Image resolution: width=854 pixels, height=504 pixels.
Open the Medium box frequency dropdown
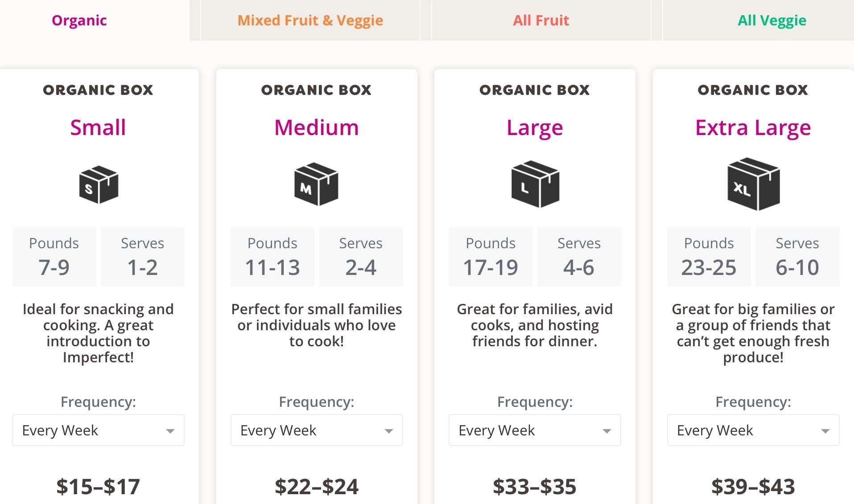(x=316, y=430)
